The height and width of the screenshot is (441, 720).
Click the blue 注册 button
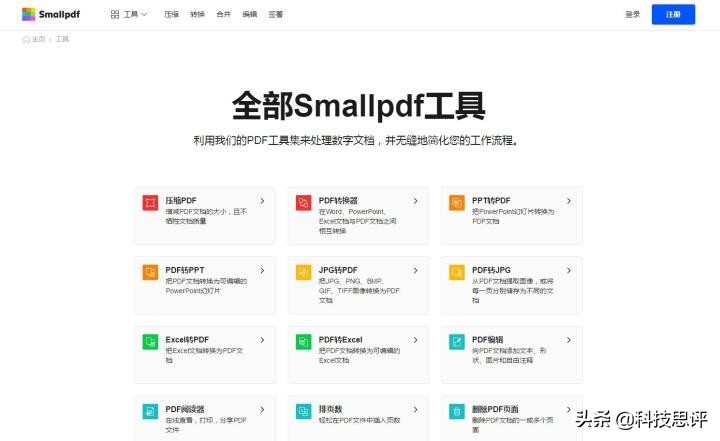(x=673, y=14)
